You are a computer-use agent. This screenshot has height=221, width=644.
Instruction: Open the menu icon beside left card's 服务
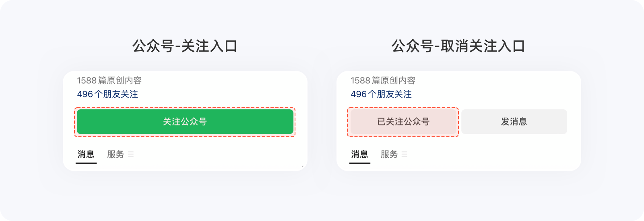point(131,154)
